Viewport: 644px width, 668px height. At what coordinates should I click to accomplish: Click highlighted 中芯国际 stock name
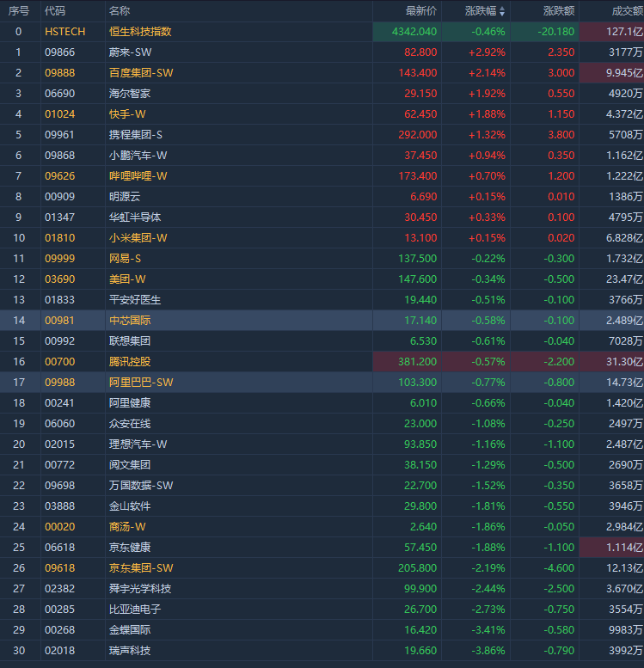pyautogui.click(x=130, y=321)
